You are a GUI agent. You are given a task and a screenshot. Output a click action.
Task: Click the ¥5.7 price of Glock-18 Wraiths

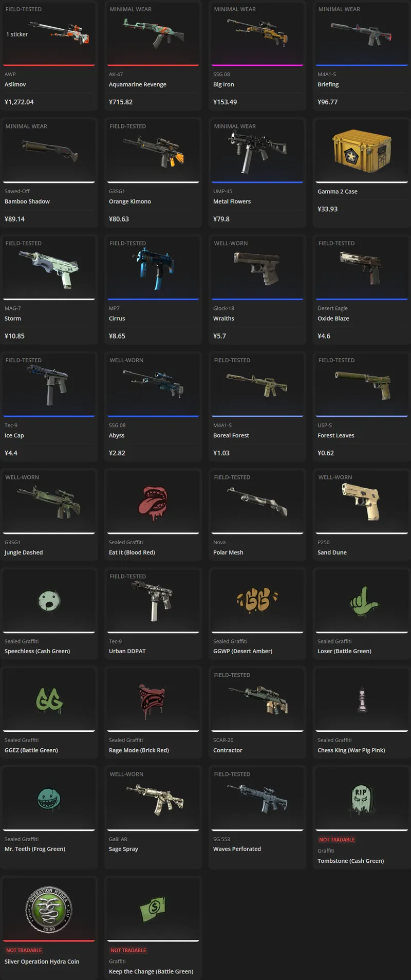click(219, 336)
